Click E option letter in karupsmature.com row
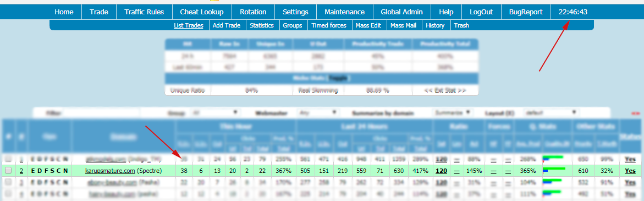 [x=33, y=171]
